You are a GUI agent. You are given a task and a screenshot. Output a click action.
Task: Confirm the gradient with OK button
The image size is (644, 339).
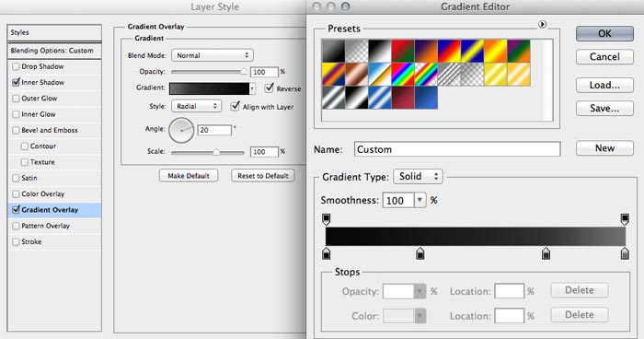(604, 34)
